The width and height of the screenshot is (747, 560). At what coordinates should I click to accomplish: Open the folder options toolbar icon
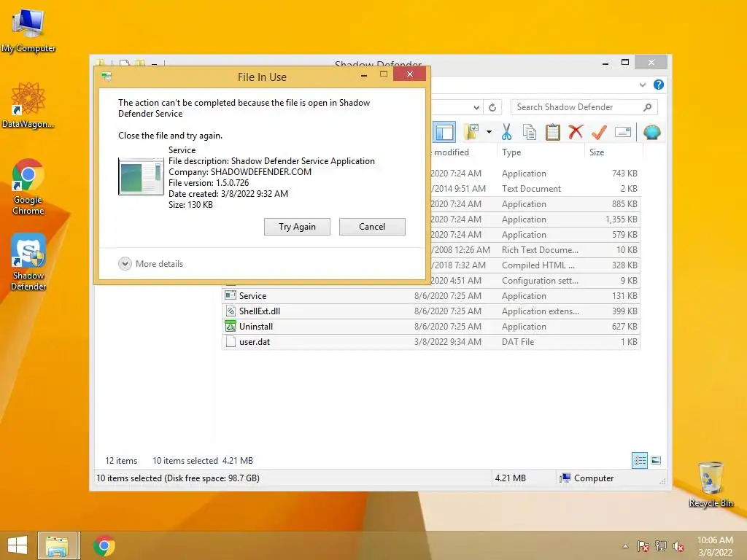472,132
